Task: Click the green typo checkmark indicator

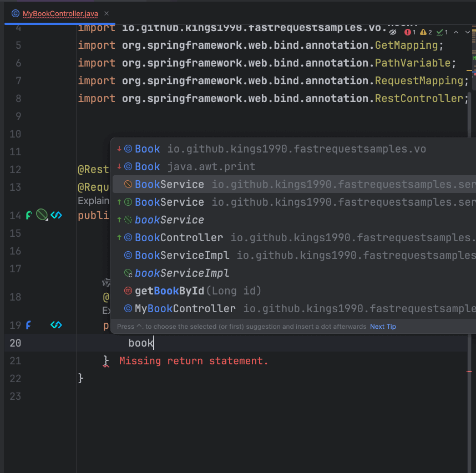Action: (x=442, y=32)
